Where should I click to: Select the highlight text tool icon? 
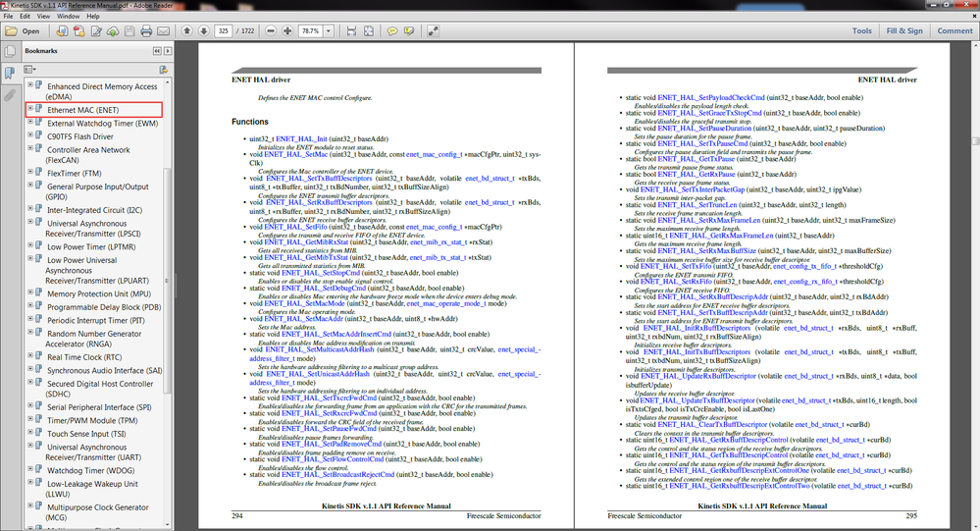click(409, 30)
